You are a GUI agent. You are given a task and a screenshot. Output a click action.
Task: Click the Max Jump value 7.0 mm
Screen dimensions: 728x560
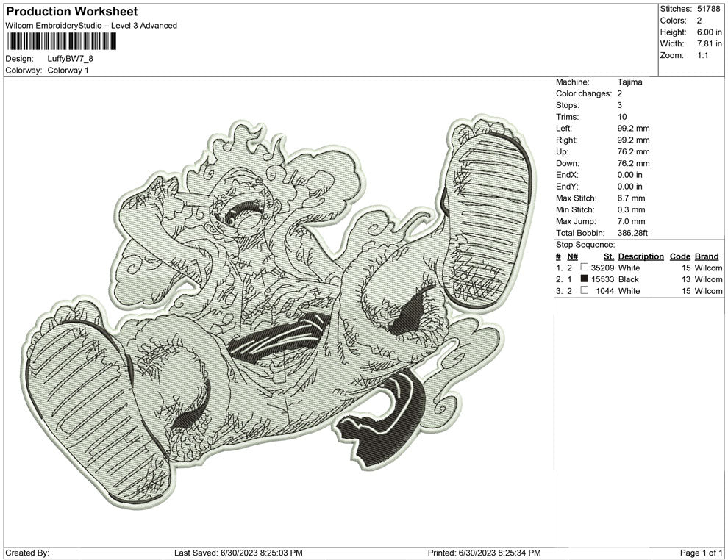pos(631,221)
